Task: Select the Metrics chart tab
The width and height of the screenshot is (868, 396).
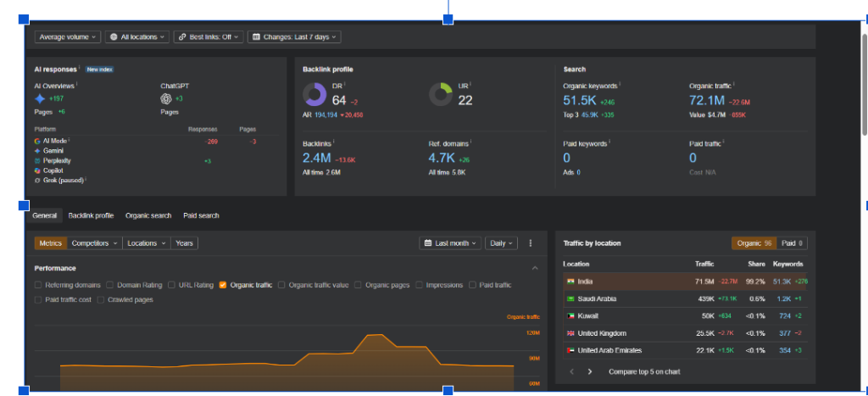Action: (51, 243)
